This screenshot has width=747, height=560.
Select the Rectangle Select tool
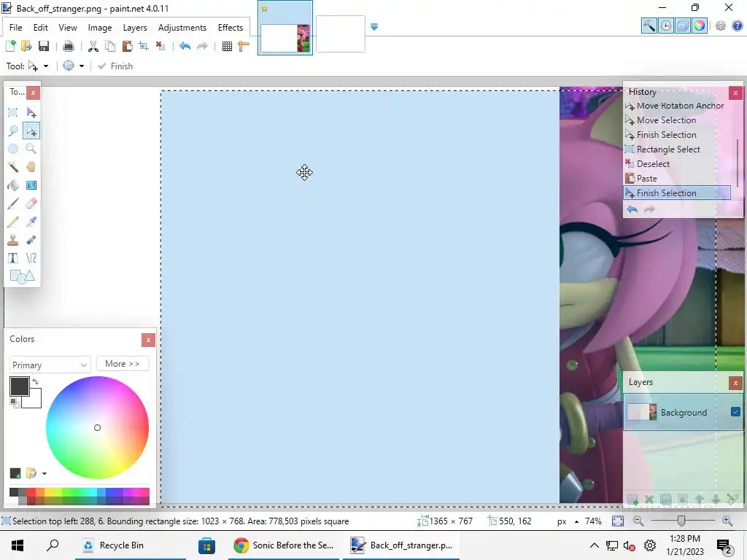13,112
